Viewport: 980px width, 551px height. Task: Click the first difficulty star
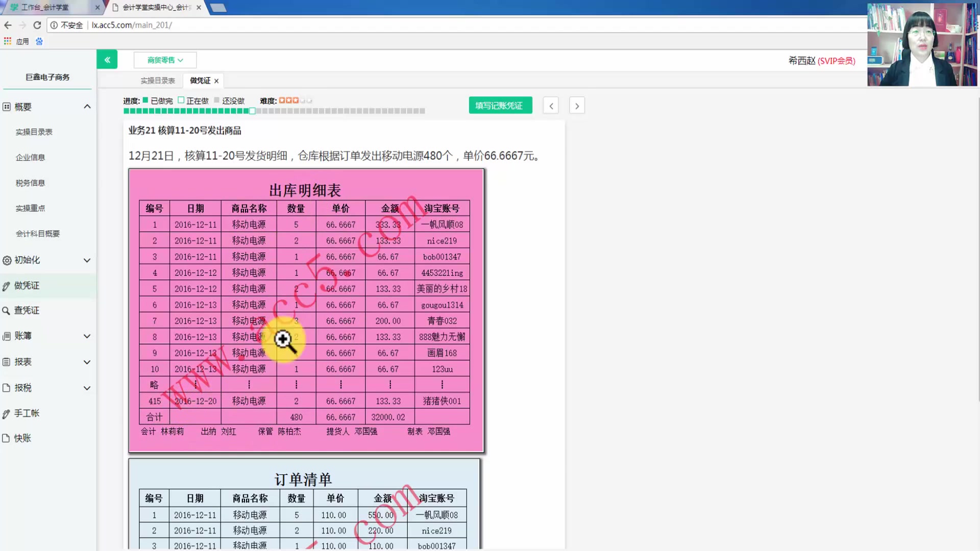pos(282,101)
